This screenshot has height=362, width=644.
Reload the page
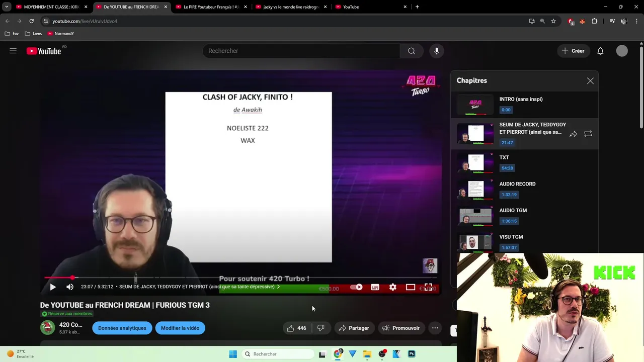coord(31,21)
